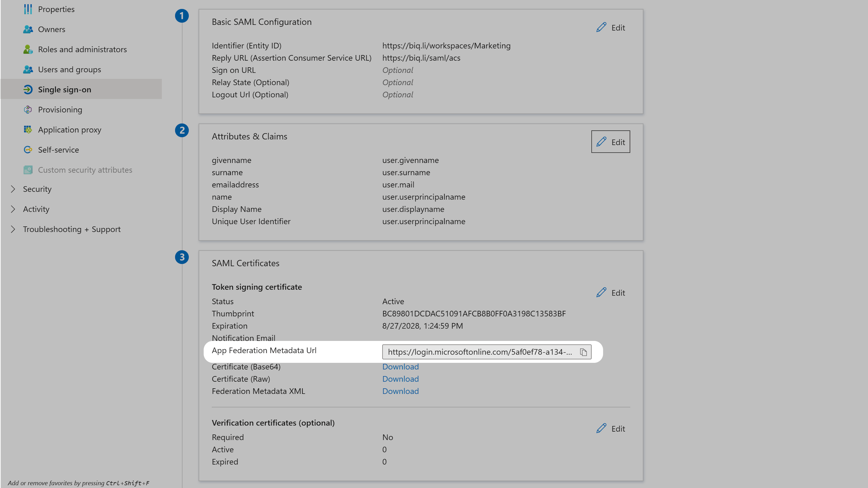The width and height of the screenshot is (868, 488).
Task: Click the Users and groups icon
Action: point(28,69)
